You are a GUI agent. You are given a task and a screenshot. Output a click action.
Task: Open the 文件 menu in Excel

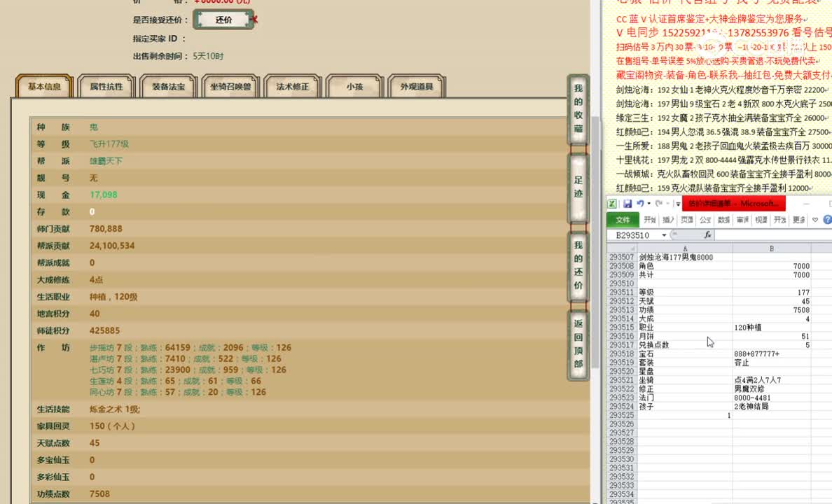coord(623,219)
